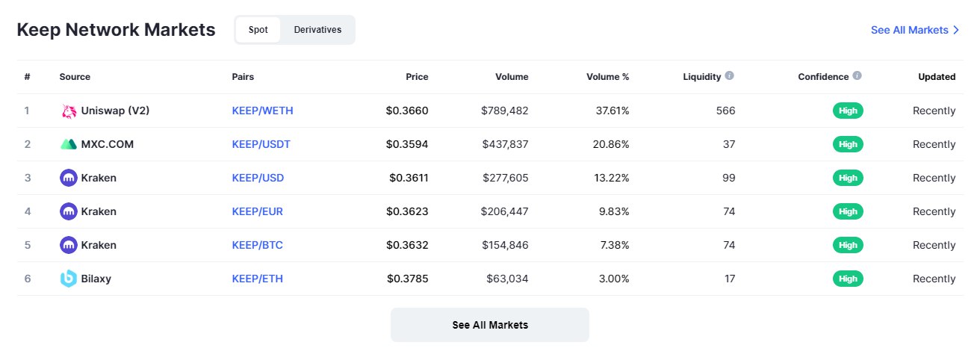The image size is (980, 360).
Task: Select the Bilaxy source name
Action: pos(96,279)
